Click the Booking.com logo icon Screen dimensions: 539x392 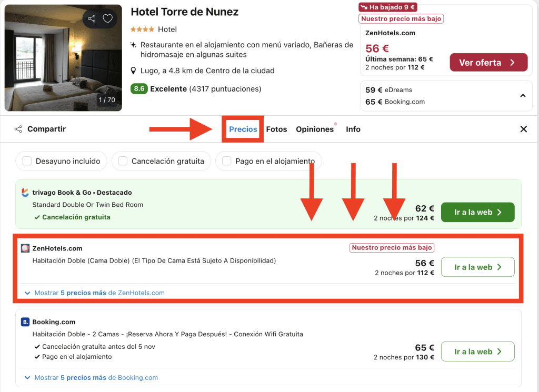point(25,322)
